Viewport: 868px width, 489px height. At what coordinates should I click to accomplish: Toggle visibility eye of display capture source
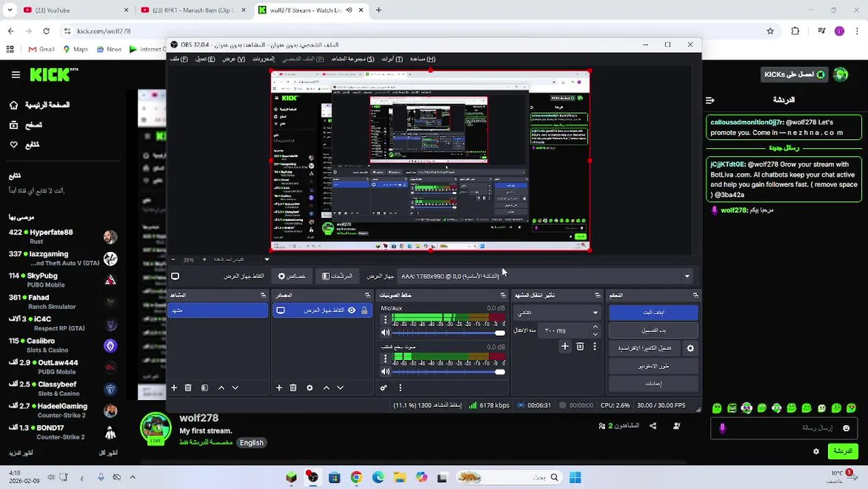pos(352,310)
